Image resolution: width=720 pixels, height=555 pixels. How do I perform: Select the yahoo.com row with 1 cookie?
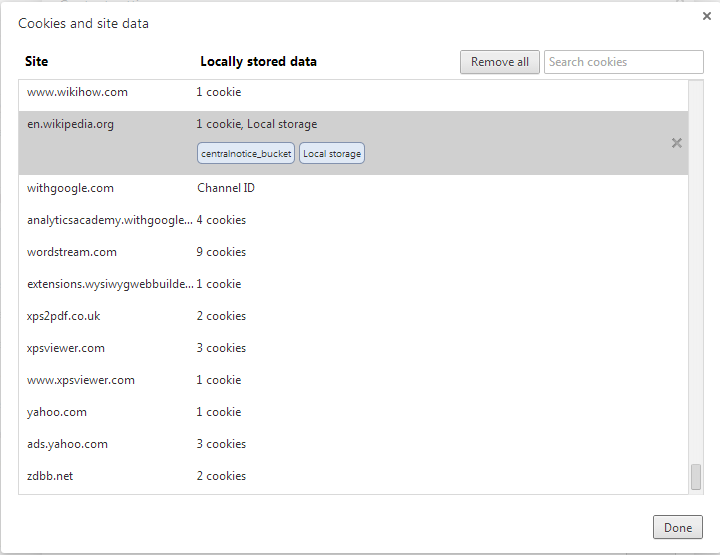click(x=353, y=412)
